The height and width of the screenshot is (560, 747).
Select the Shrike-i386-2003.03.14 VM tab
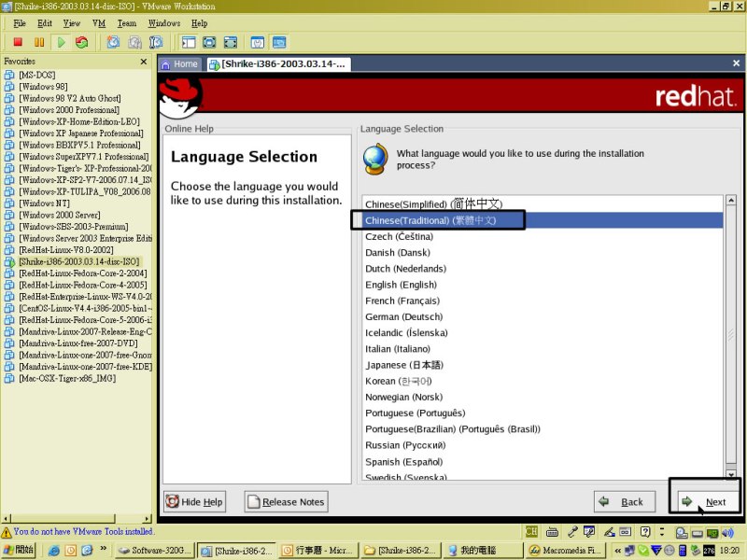pos(278,64)
